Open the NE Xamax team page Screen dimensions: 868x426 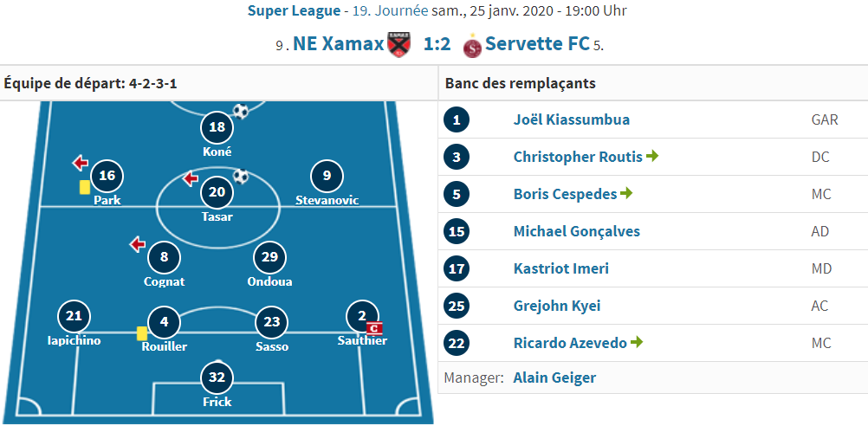pyautogui.click(x=338, y=43)
